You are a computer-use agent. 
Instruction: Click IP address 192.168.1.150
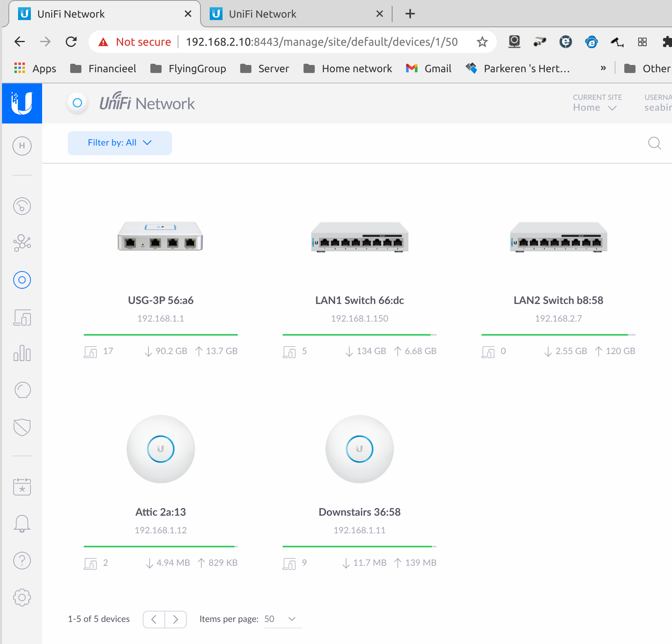[360, 318]
